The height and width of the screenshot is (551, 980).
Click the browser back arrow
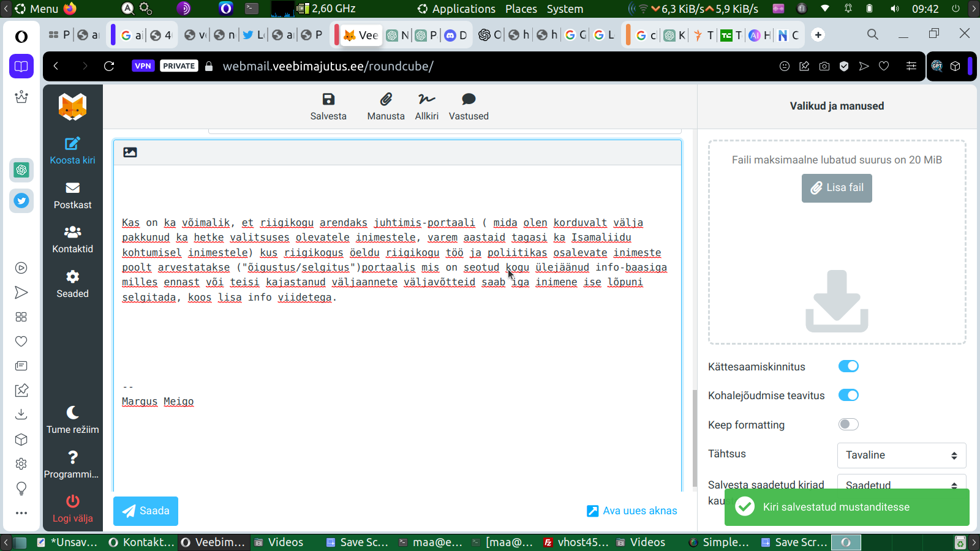click(56, 66)
